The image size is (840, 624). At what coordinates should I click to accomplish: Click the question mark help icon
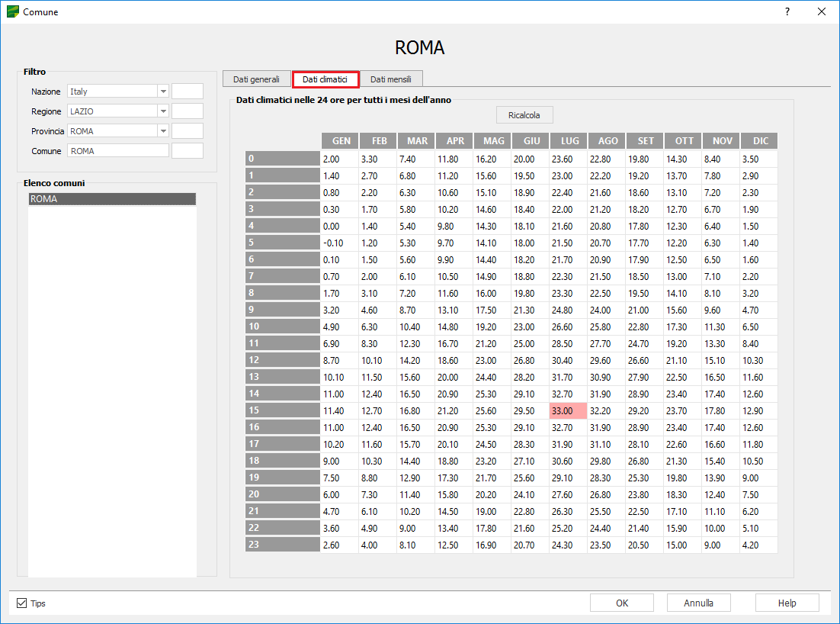click(x=787, y=11)
